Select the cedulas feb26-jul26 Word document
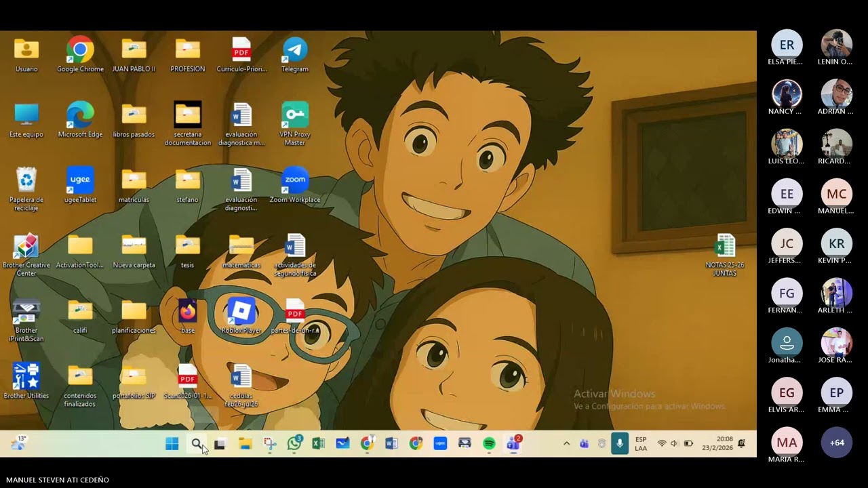This screenshot has height=488, width=868. point(241,386)
